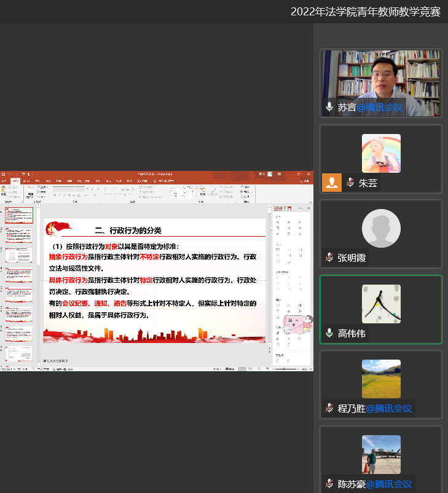This screenshot has height=493, width=448.
Task: Click 陈苏豪's muted microphone icon
Action: (329, 484)
